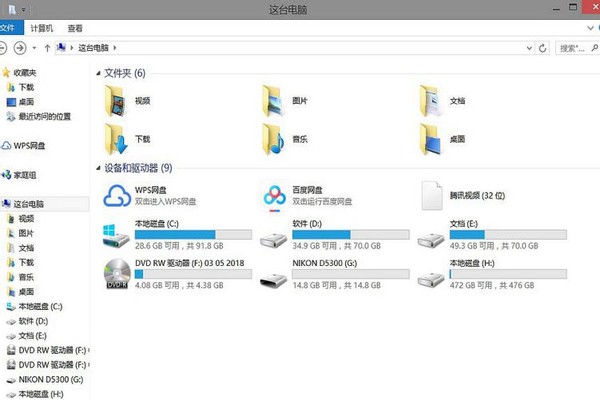Open the 音乐 folder icon
This screenshot has height=400, width=600.
click(273, 139)
